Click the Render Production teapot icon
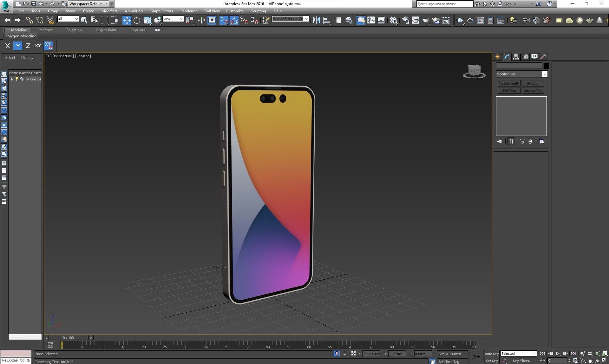609x364 pixels. 426,20
